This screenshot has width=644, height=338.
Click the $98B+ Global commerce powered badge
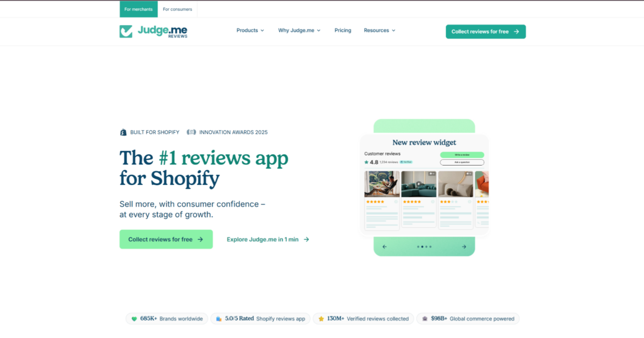[x=468, y=318]
